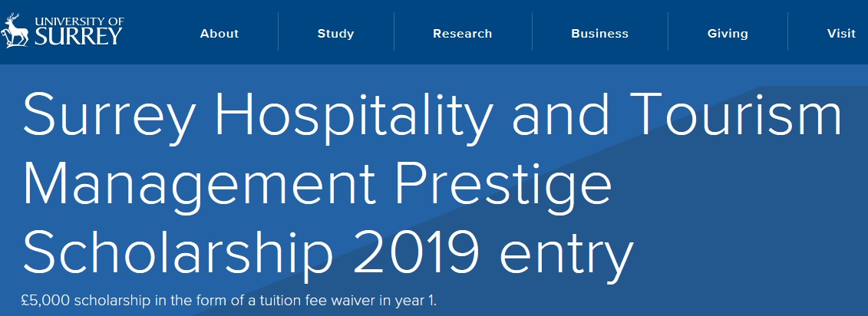868x316 pixels.
Task: Click the stag emblem in the logo
Action: coord(15,31)
